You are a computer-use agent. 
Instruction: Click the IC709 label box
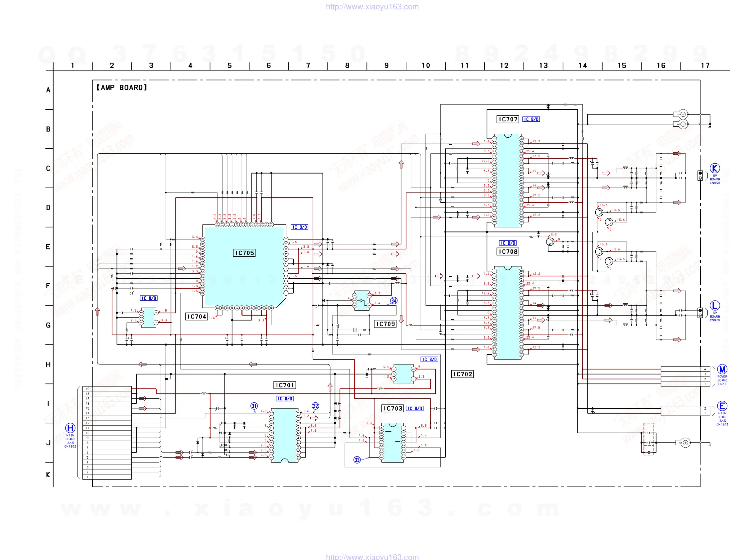pyautogui.click(x=385, y=324)
